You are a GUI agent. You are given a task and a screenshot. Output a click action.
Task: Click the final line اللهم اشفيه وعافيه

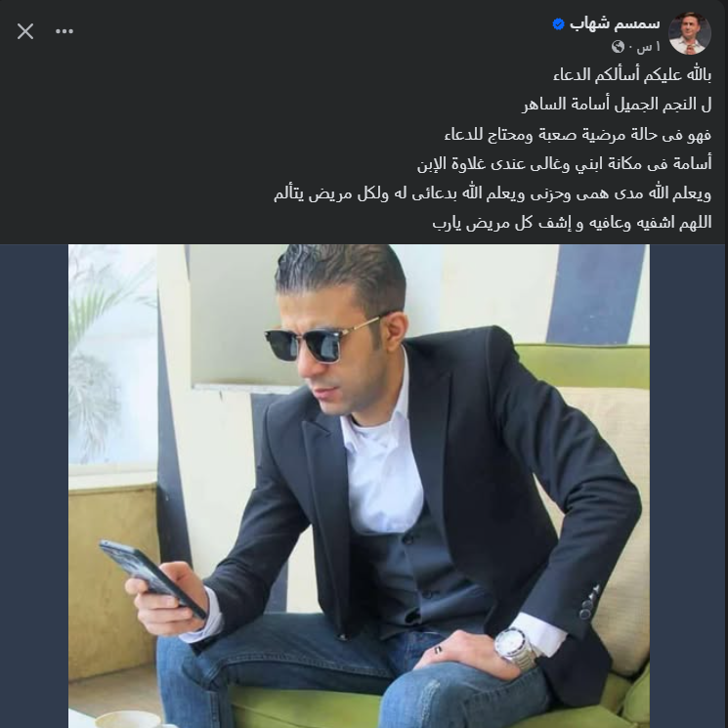coord(572,223)
